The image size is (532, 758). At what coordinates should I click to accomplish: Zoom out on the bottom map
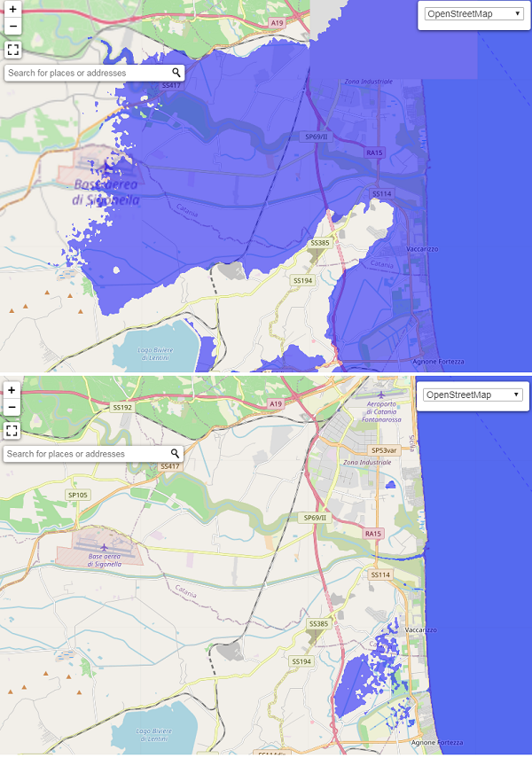point(12,407)
